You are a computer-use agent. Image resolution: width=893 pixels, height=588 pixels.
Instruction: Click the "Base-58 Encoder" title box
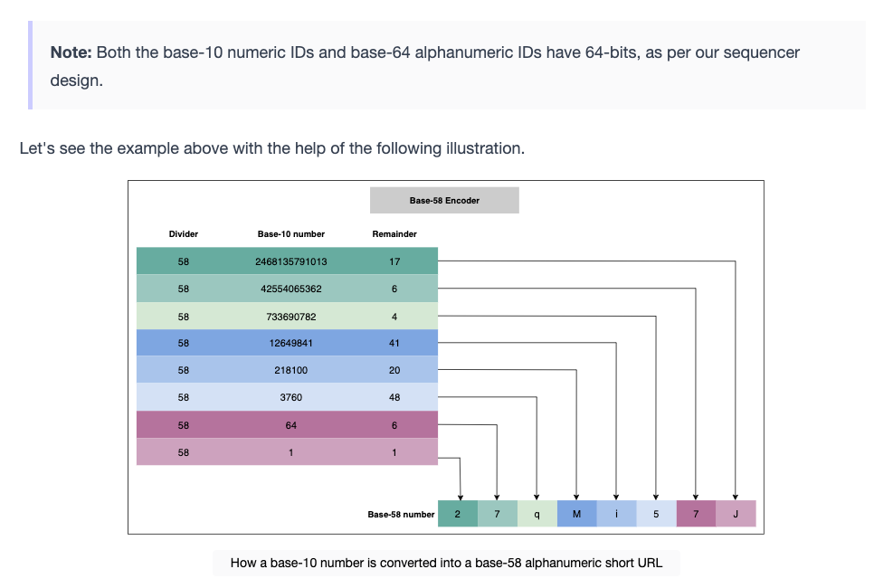pyautogui.click(x=444, y=200)
